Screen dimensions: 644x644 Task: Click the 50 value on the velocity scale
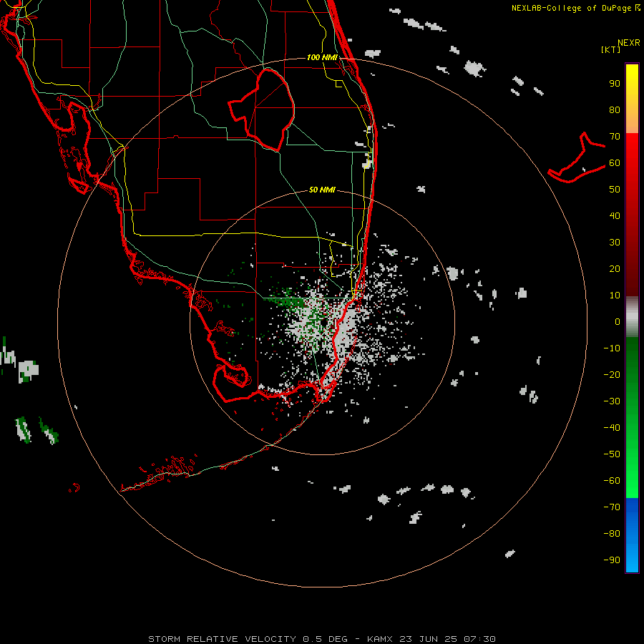point(615,190)
